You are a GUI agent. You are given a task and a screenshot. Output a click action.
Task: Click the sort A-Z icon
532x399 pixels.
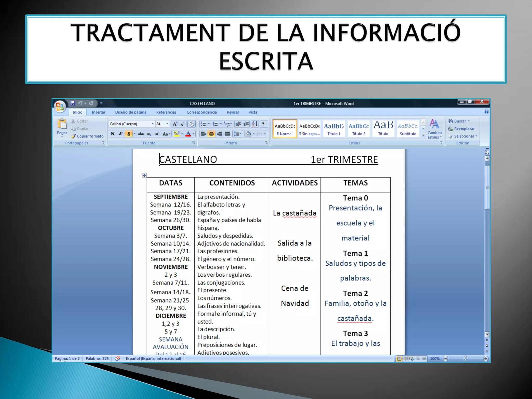click(255, 124)
